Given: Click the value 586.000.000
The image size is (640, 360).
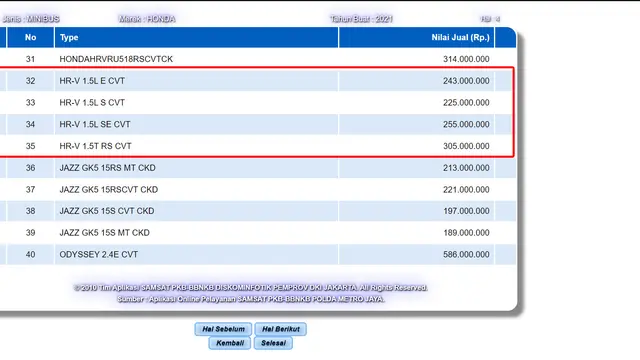Looking at the screenshot, I should [466, 254].
